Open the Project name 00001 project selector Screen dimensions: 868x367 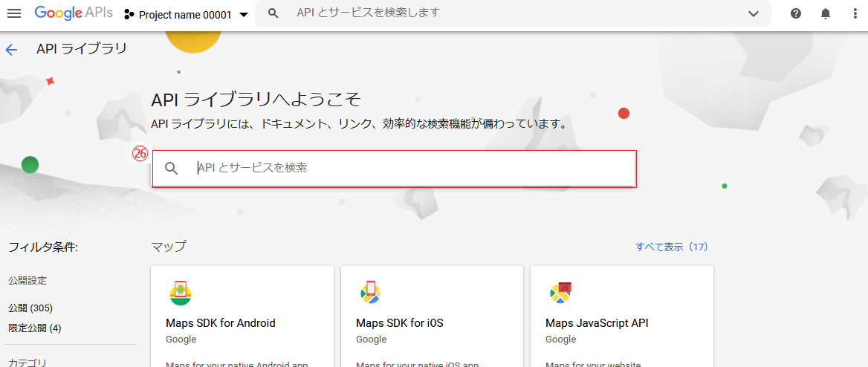(x=186, y=15)
